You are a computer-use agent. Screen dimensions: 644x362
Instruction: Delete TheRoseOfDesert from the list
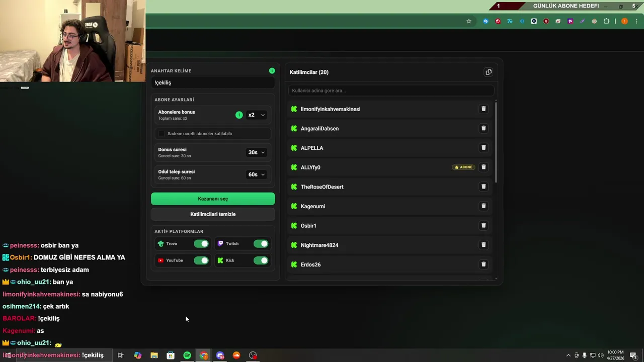pos(484,187)
